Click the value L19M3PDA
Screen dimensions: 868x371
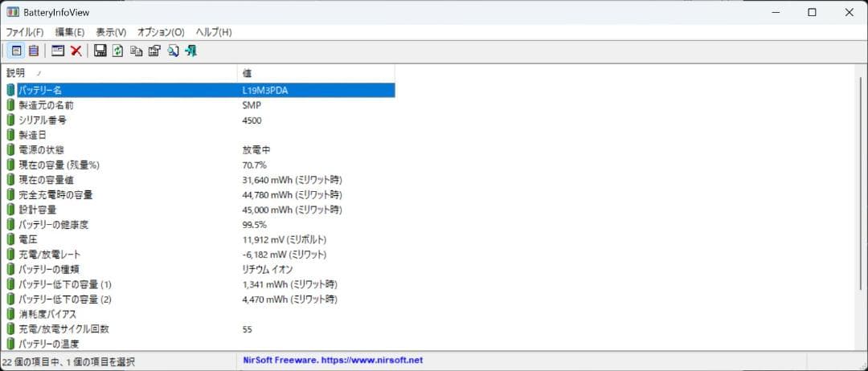point(265,90)
